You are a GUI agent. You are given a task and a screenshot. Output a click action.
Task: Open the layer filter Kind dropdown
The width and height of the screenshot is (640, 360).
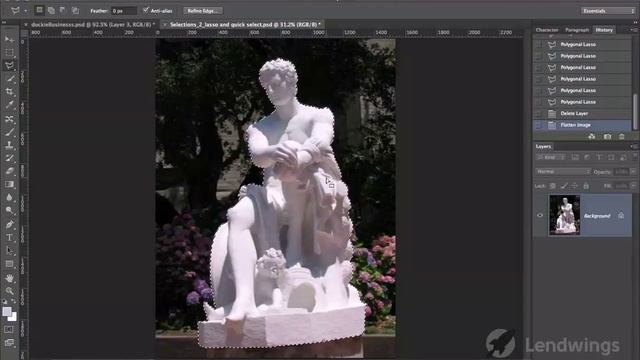tap(551, 157)
